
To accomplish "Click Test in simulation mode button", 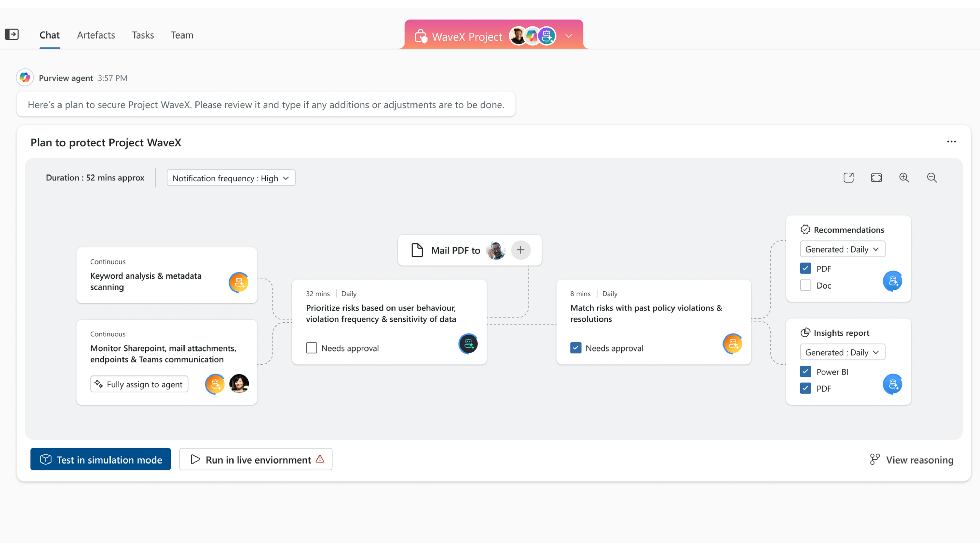I will click(101, 459).
